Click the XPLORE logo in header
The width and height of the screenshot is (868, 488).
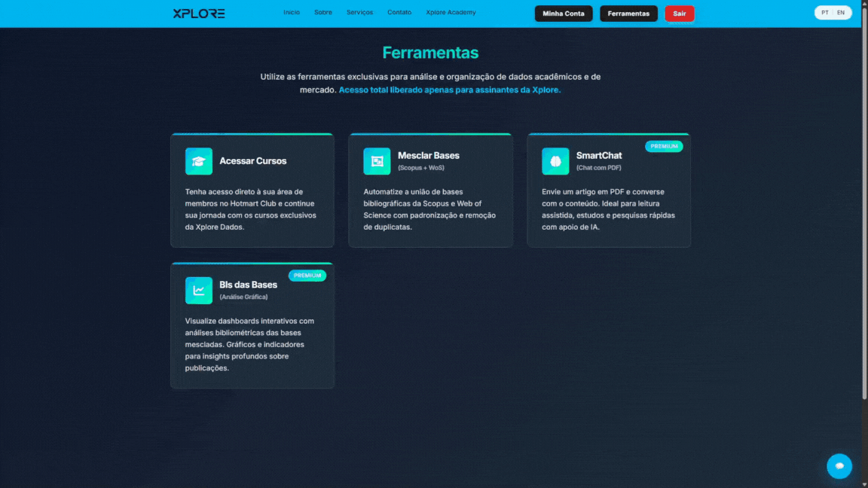pos(199,14)
